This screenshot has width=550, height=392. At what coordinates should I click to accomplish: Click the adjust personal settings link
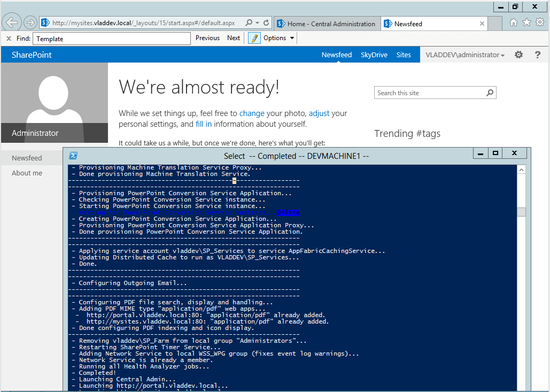coord(319,113)
